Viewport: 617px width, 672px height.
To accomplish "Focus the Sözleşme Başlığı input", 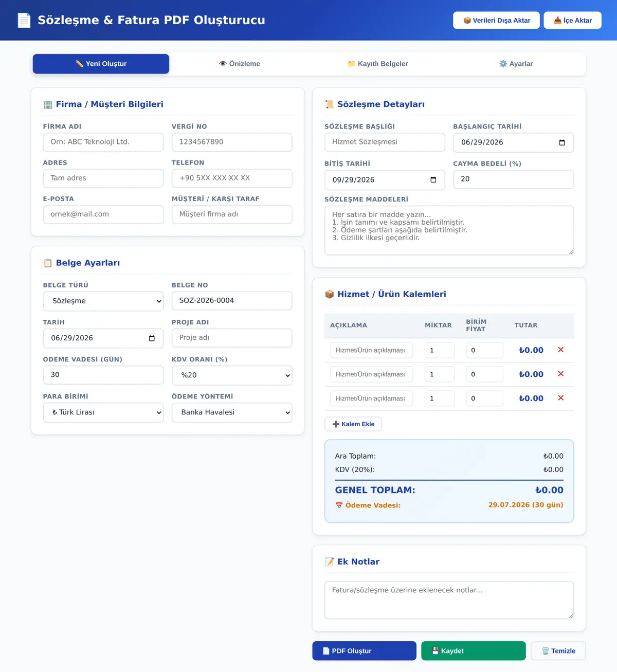I will tap(385, 142).
